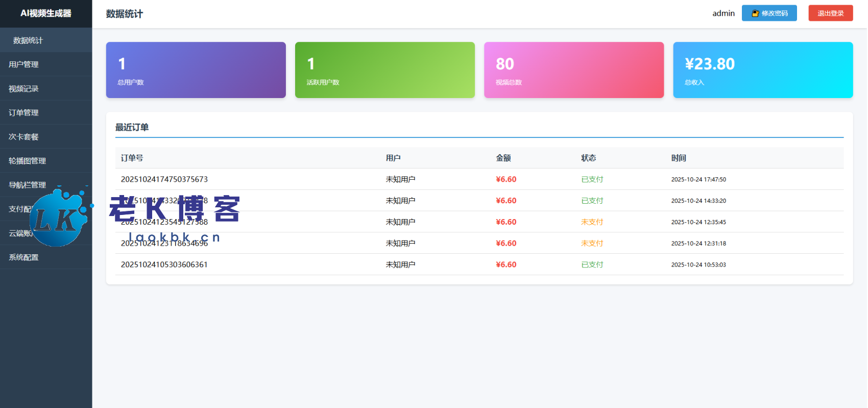Open 导航栏管理 in the sidebar
Image resolution: width=868 pixels, height=408 pixels.
point(28,185)
